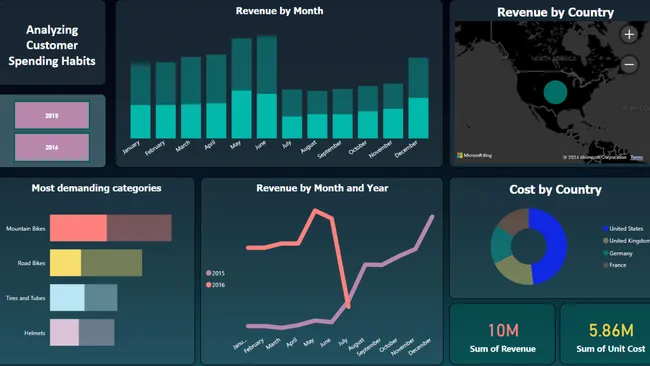Open the map Terms link
Image resolution: width=650 pixels, height=366 pixels.
point(637,157)
